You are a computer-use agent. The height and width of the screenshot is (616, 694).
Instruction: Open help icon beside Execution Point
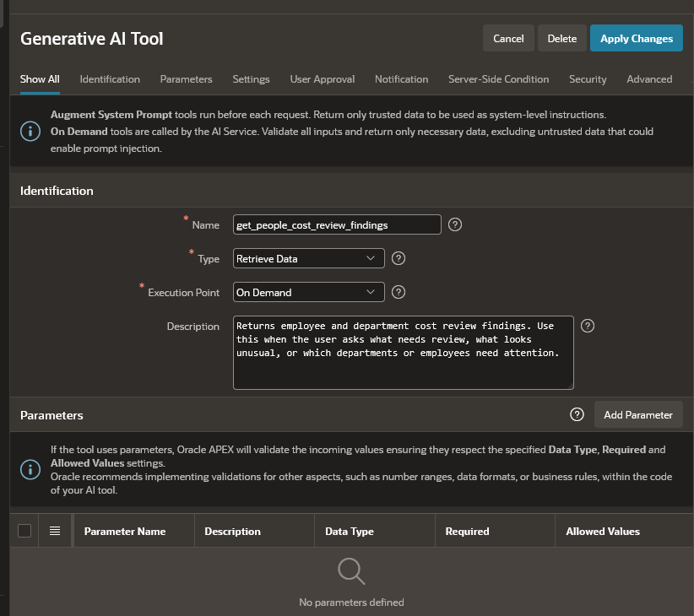coord(399,292)
